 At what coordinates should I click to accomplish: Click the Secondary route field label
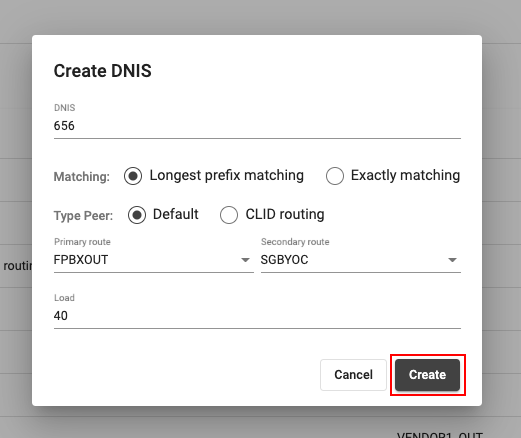pyautogui.click(x=295, y=242)
